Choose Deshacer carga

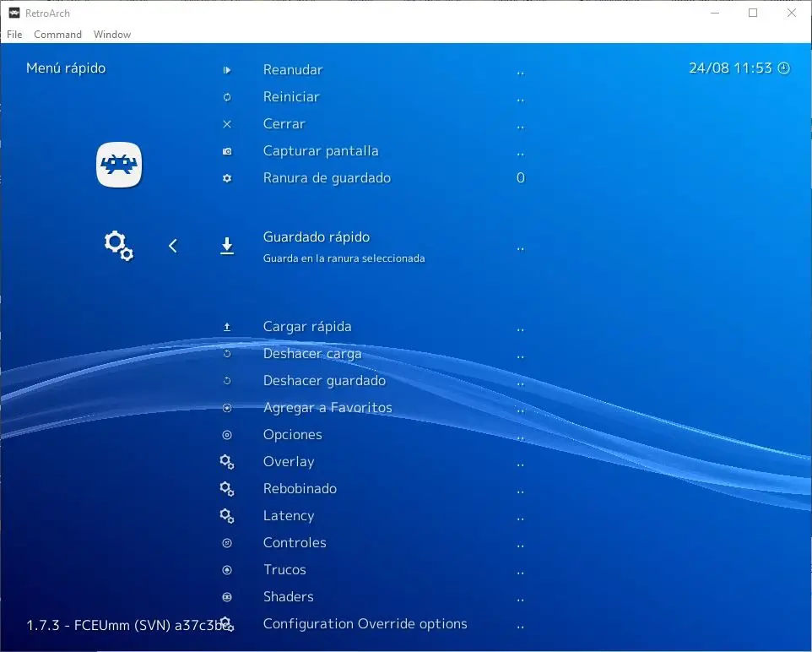[x=312, y=354]
